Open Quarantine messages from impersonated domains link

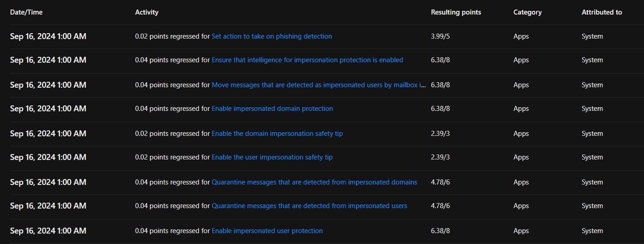[314, 182]
